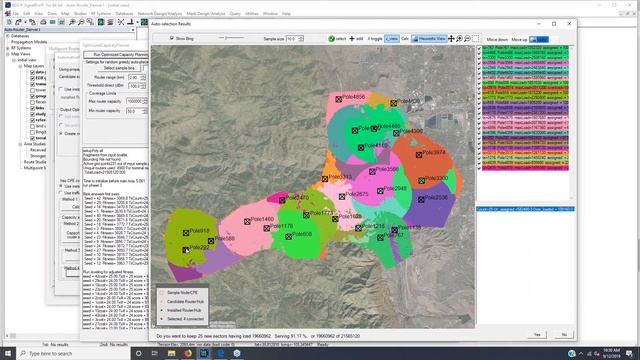640x360 pixels.
Task: Toggle the third Map Layers checkbox in tree
Action: (32, 84)
